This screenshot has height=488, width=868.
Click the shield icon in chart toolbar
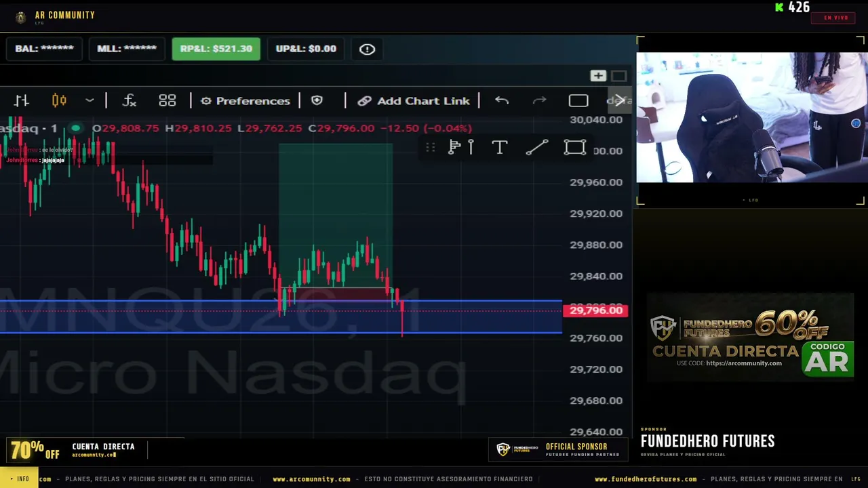pyautogui.click(x=317, y=101)
